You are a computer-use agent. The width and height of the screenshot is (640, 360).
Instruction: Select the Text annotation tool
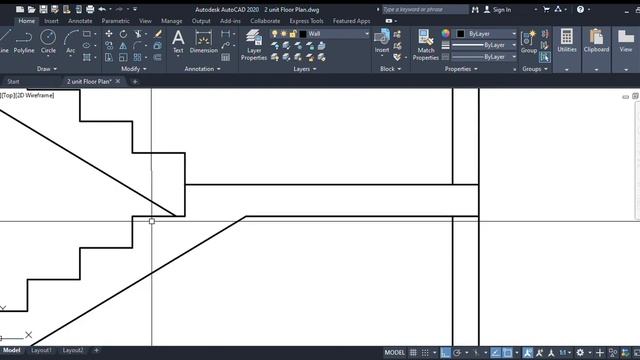coord(178,42)
